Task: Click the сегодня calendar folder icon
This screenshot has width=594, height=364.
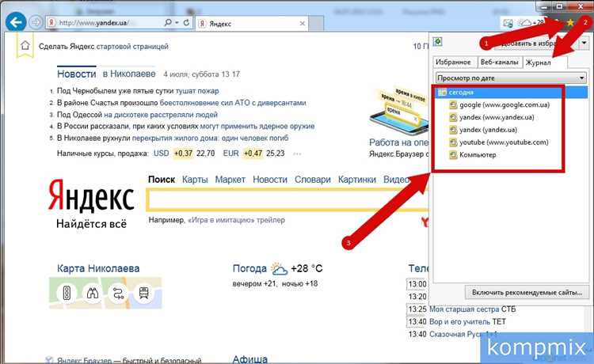Action: 442,93
